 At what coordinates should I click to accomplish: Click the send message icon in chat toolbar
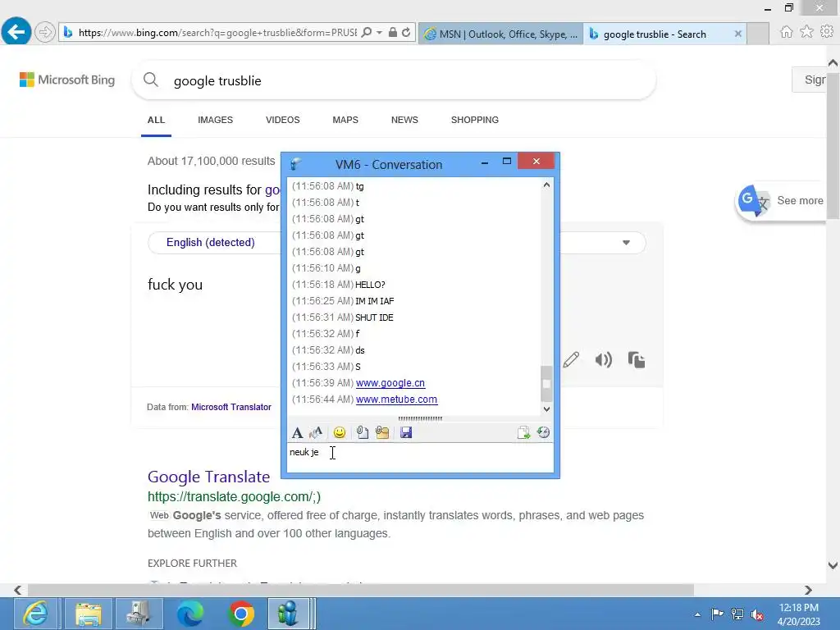tap(523, 433)
